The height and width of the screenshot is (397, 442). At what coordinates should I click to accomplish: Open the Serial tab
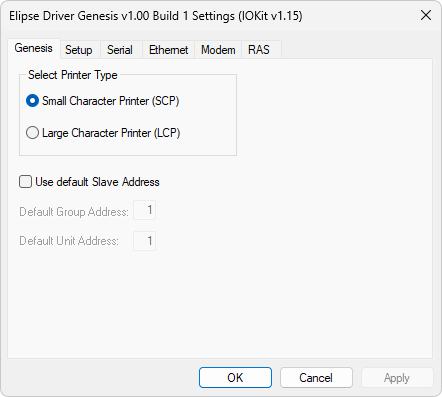[x=120, y=50]
